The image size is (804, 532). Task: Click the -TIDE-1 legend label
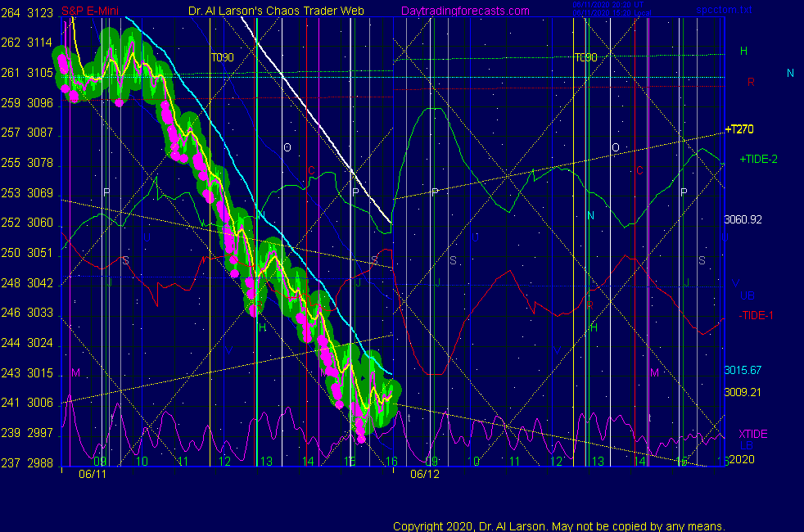756,315
